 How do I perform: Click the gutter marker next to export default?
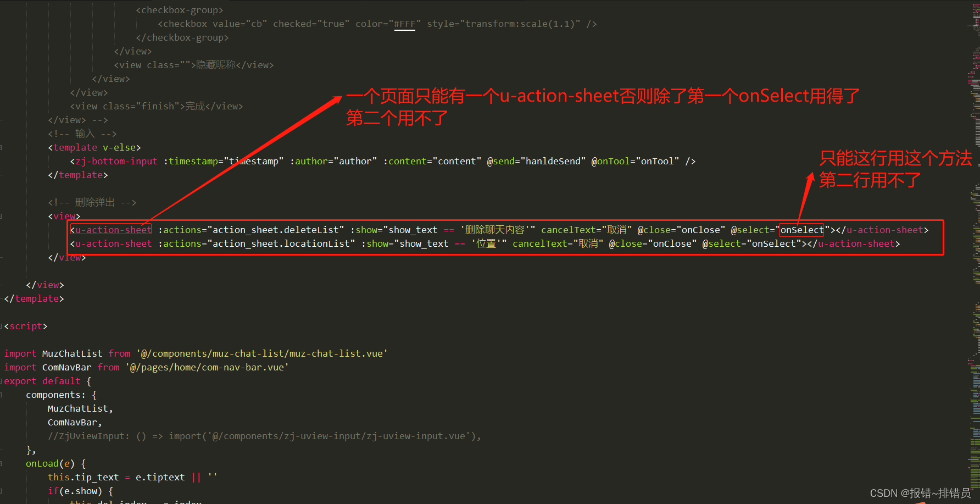tap(2, 381)
